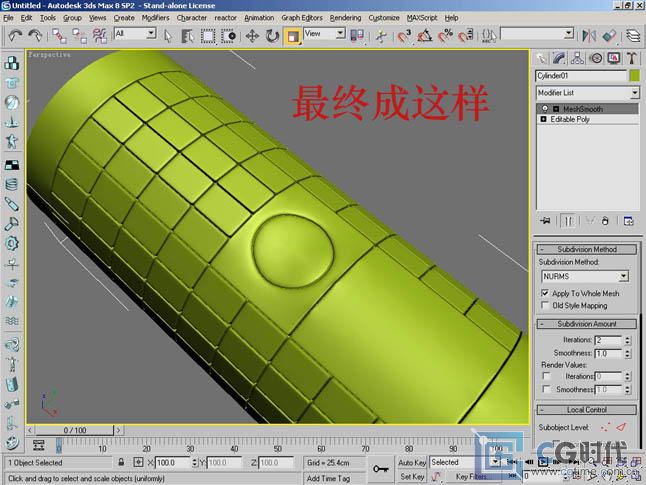Click the 0 / 100 time slider

(x=75, y=430)
